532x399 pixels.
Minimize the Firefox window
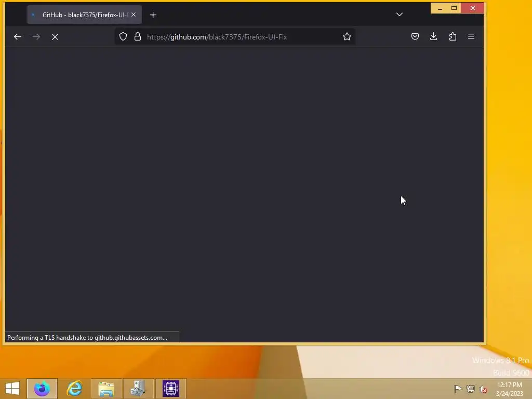tap(440, 8)
